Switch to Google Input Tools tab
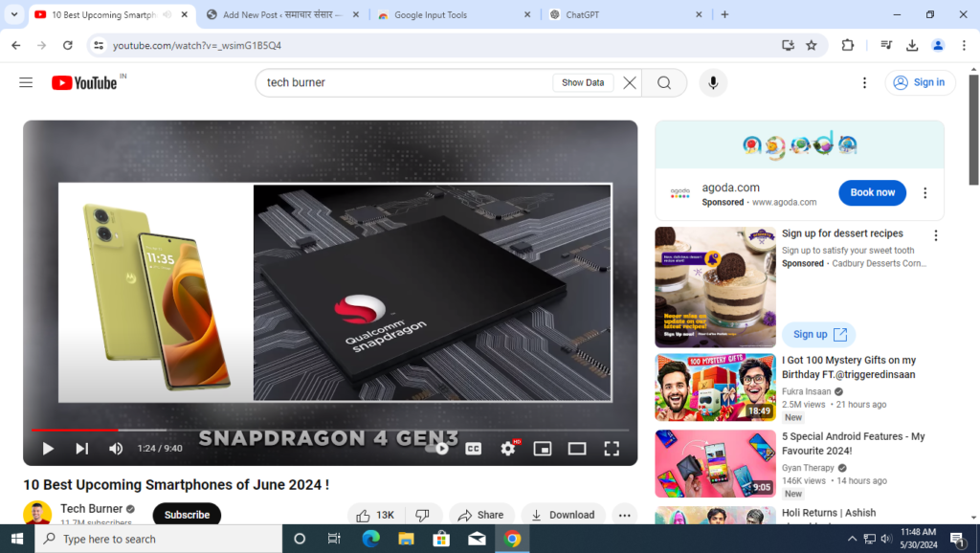Viewport: 980px width, 553px height. tap(455, 14)
